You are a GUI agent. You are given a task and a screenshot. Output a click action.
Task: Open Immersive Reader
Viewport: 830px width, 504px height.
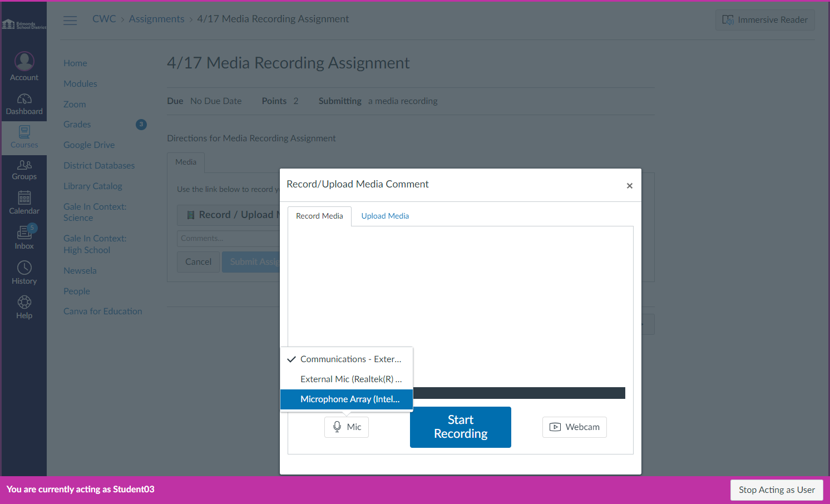coord(765,20)
